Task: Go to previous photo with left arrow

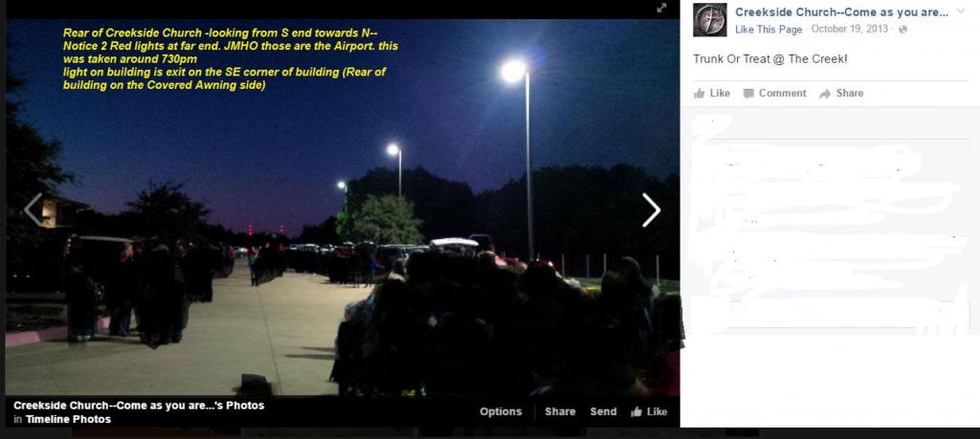Action: point(33,209)
